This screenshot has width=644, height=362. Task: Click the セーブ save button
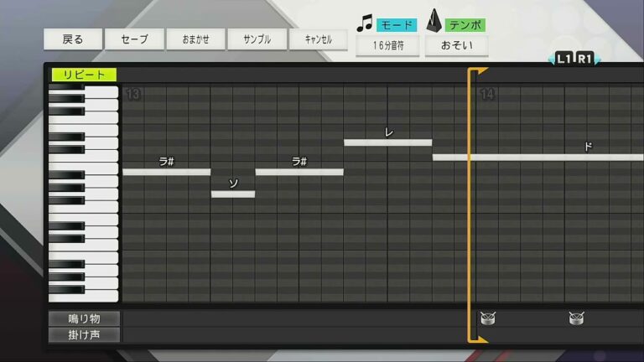pyautogui.click(x=134, y=39)
